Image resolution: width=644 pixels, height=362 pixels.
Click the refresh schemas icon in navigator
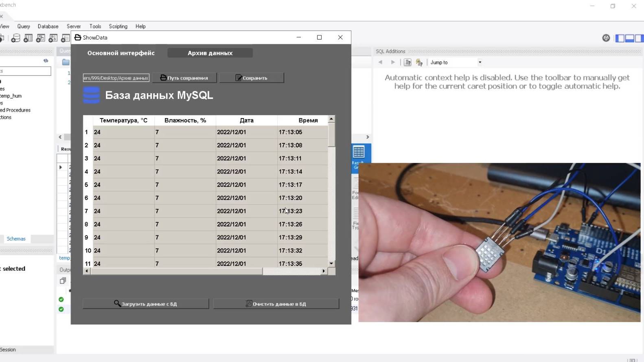click(46, 61)
